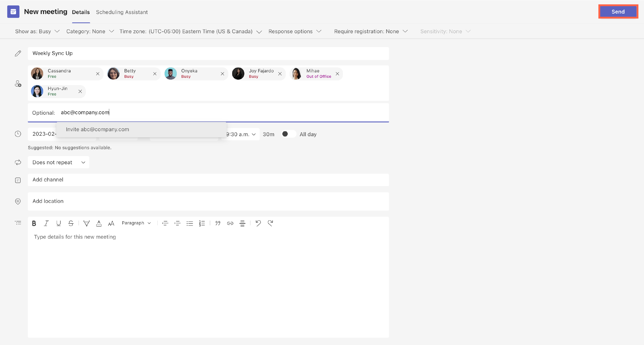This screenshot has height=345, width=644.
Task: Click the strikethrough formatting icon
Action: point(71,223)
